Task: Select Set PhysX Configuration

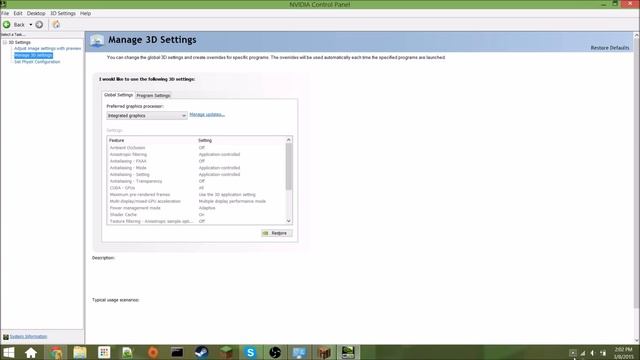Action: pos(37,62)
